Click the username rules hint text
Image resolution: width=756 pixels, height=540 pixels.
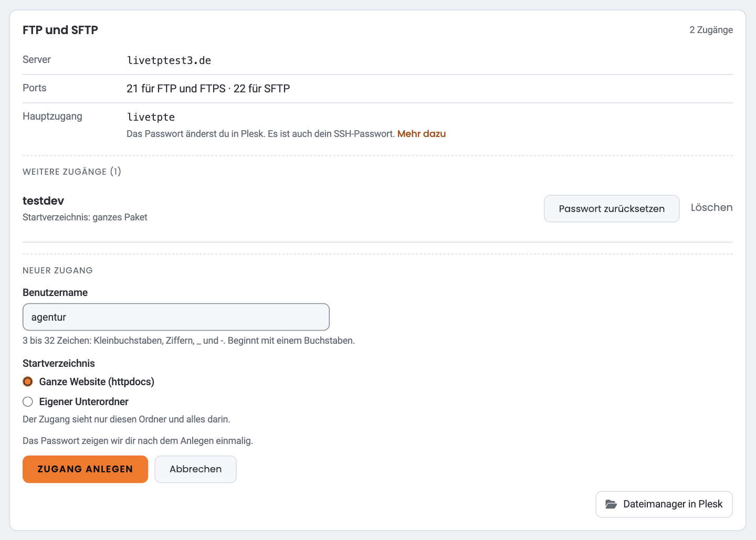coord(189,341)
